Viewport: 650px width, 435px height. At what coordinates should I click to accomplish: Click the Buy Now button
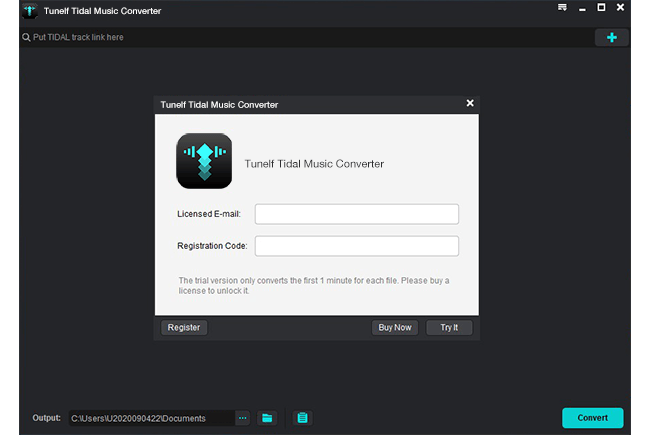(x=395, y=328)
